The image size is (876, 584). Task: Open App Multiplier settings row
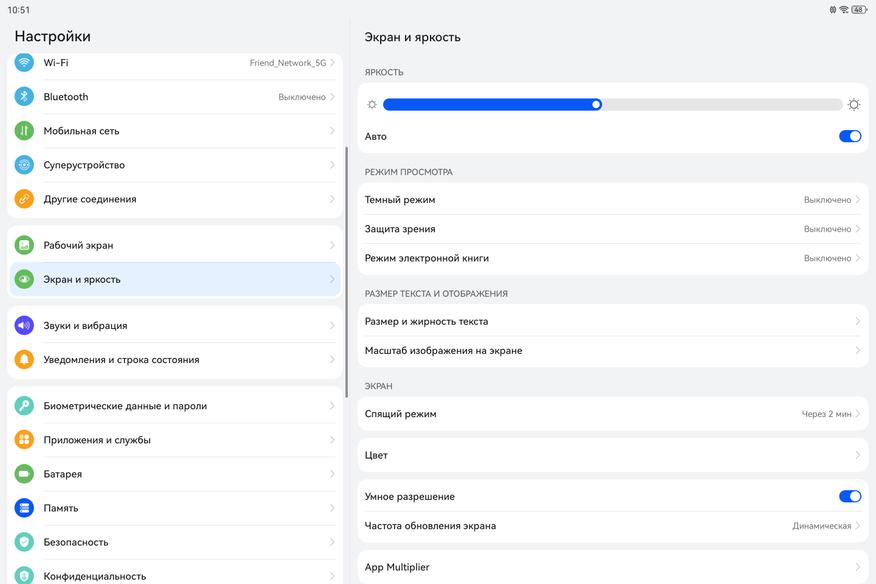612,567
